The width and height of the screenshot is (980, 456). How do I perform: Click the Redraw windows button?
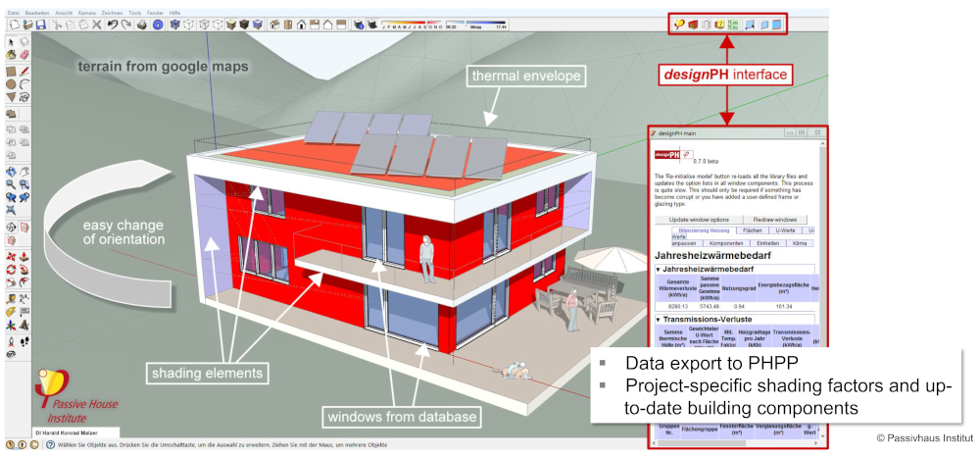775,220
